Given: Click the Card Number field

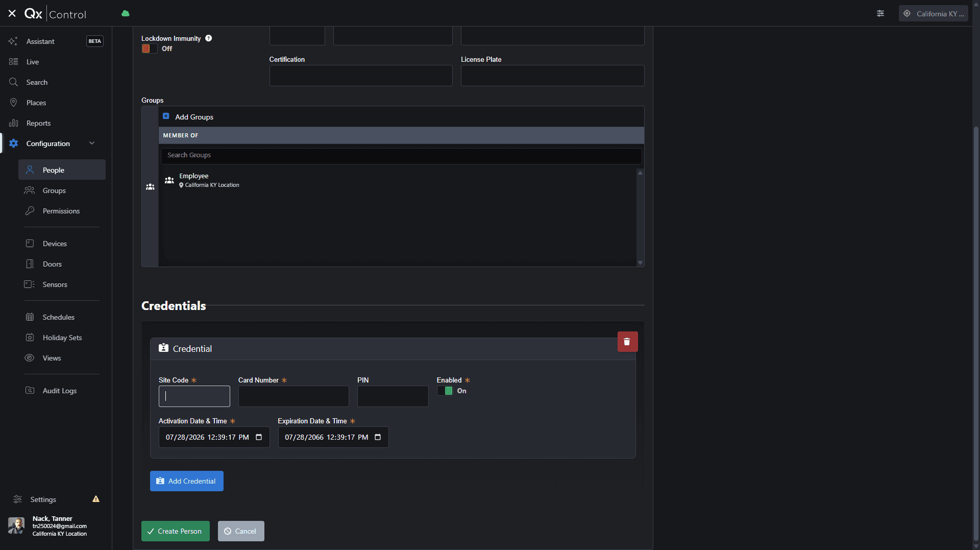Looking at the screenshot, I should 293,396.
